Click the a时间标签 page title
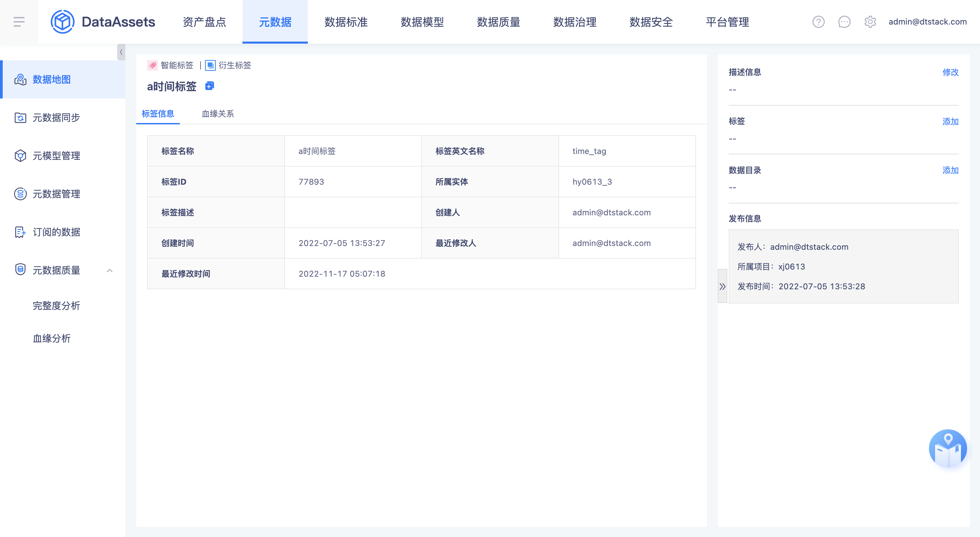This screenshot has height=537, width=980. click(172, 87)
